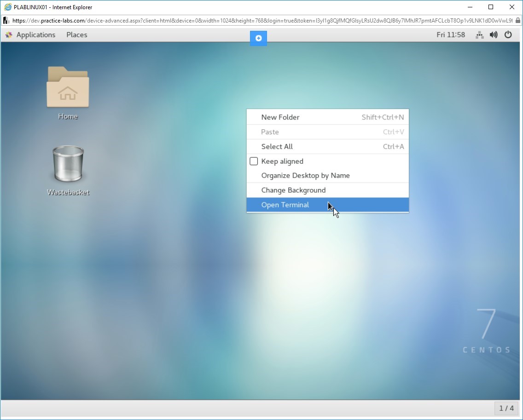This screenshot has width=523, height=420.
Task: Click the volume speaker icon
Action: tap(494, 35)
